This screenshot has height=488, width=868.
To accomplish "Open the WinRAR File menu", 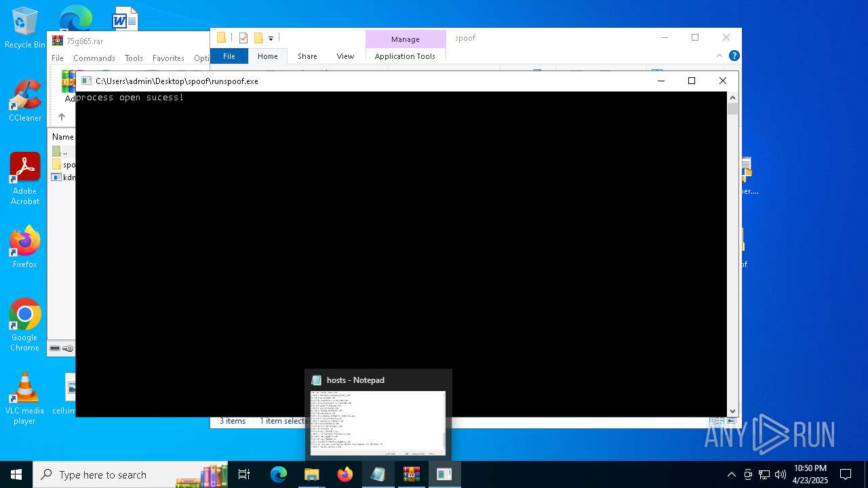I will (58, 58).
